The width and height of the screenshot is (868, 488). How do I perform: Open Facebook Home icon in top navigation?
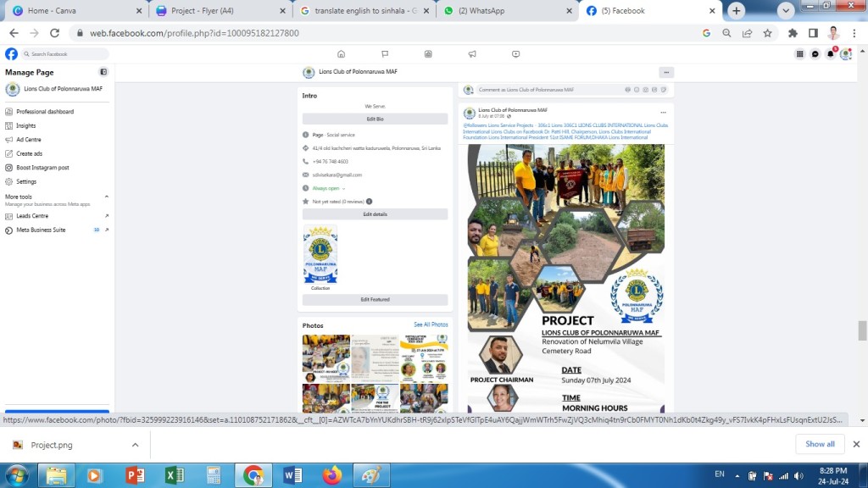341,53
